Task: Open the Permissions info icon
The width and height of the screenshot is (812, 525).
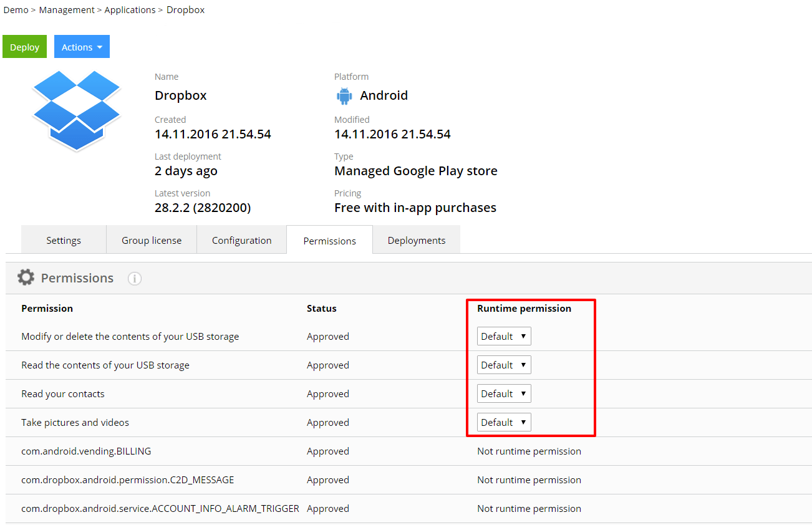Action: tap(135, 279)
